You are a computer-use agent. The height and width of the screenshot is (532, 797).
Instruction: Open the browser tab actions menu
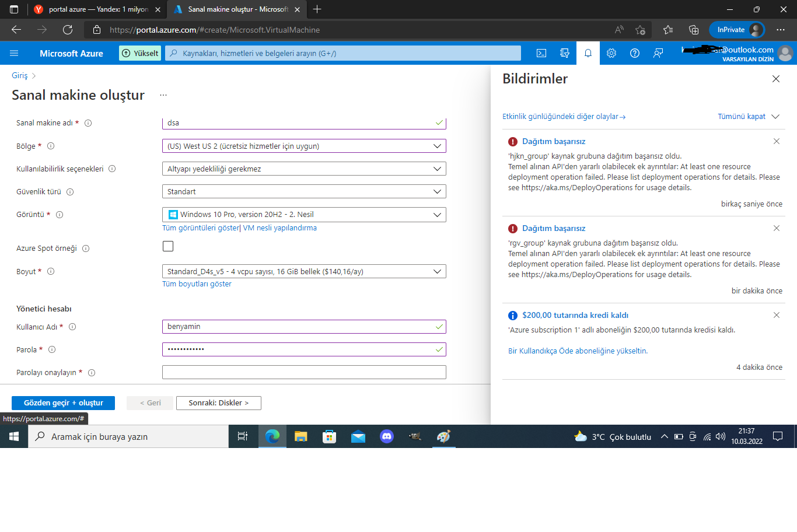(x=14, y=9)
